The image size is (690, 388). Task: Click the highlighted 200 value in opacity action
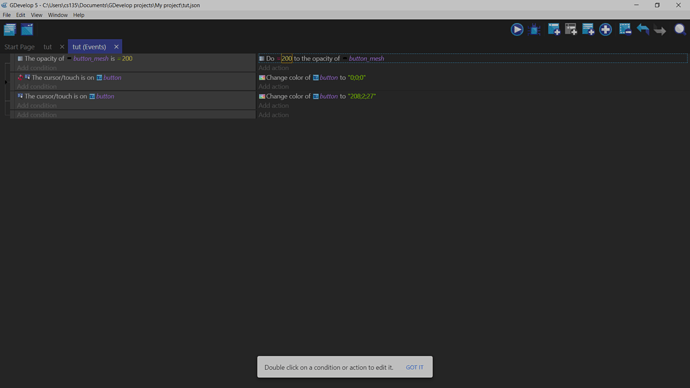tap(286, 59)
